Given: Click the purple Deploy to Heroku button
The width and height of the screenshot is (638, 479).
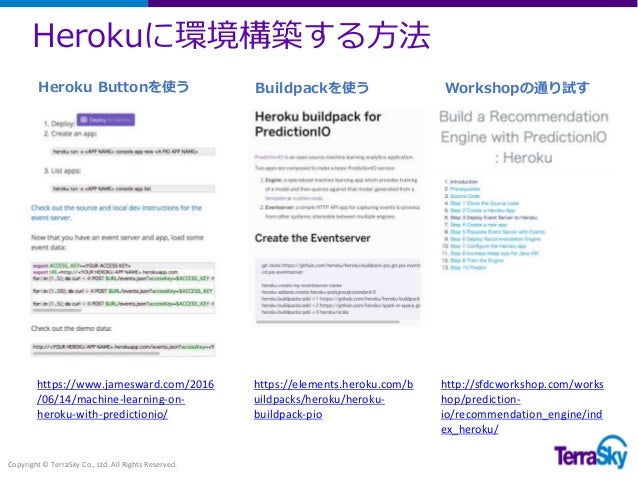Looking at the screenshot, I should click(106, 120).
